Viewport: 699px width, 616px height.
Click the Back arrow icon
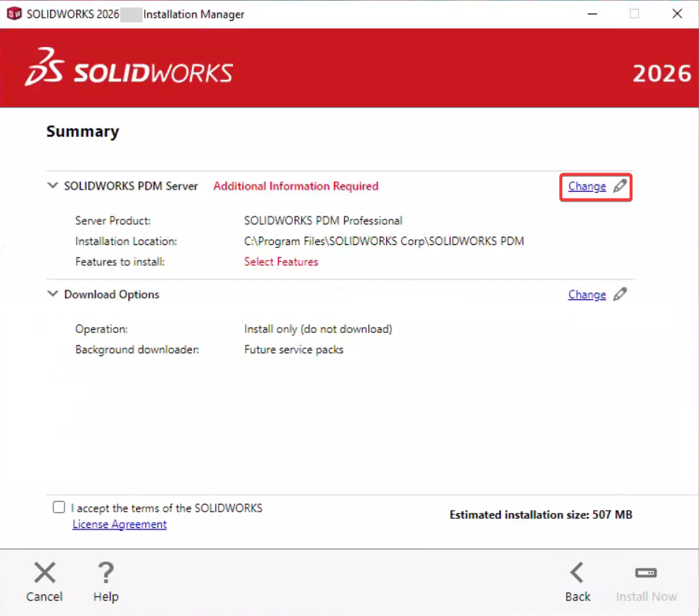click(x=577, y=572)
